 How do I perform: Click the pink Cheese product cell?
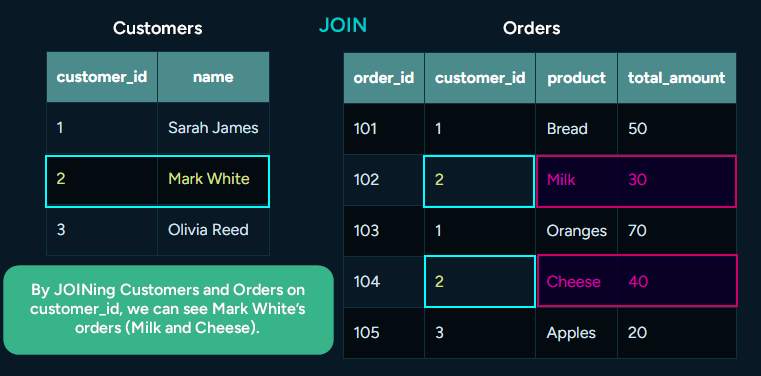coord(577,281)
